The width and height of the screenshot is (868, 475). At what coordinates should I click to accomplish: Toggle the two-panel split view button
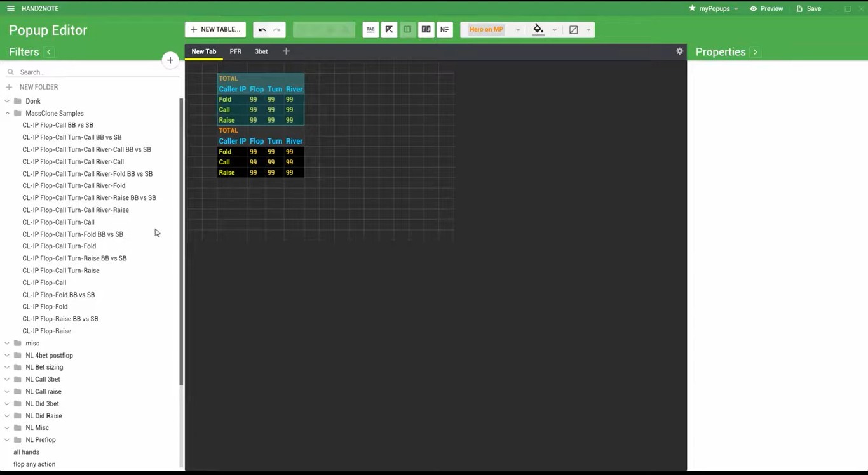pos(426,30)
